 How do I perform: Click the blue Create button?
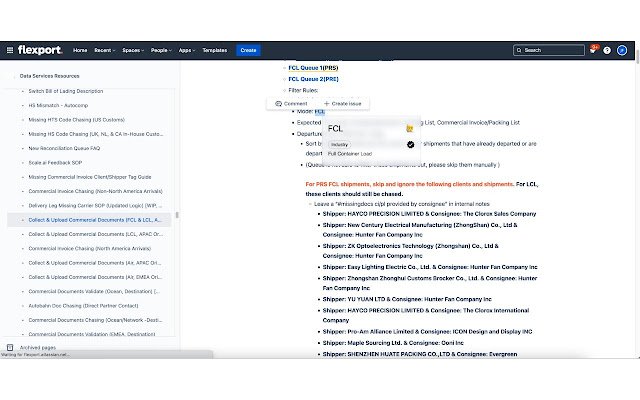click(x=248, y=50)
